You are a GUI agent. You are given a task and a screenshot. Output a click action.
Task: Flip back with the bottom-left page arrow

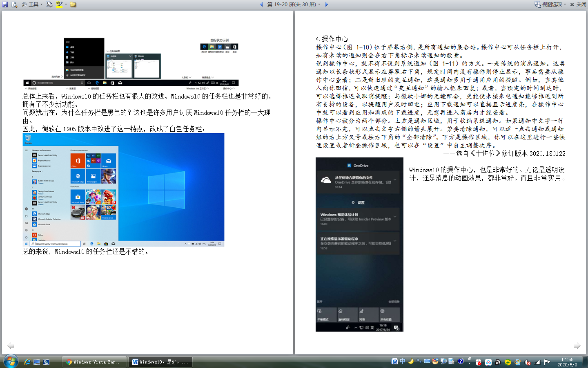(x=11, y=346)
